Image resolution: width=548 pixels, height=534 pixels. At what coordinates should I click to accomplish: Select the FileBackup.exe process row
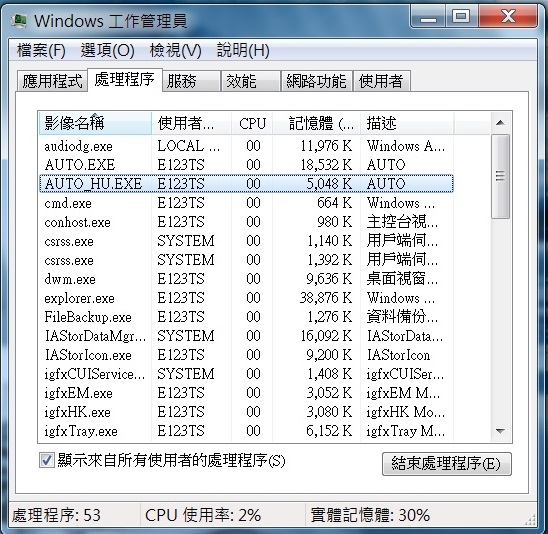tap(246, 317)
